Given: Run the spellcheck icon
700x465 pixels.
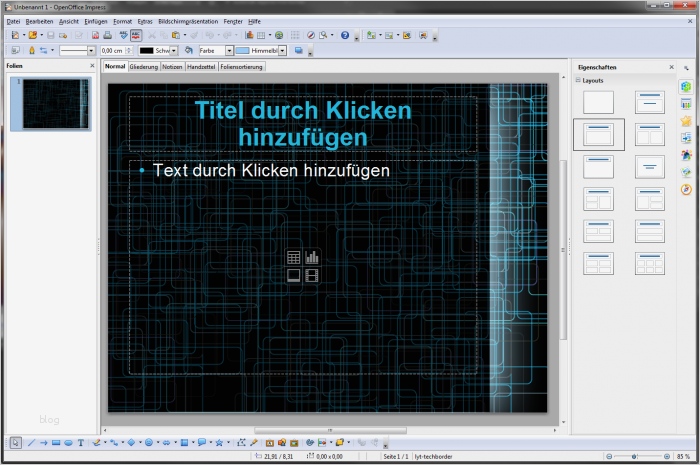Looking at the screenshot, I should point(124,35).
